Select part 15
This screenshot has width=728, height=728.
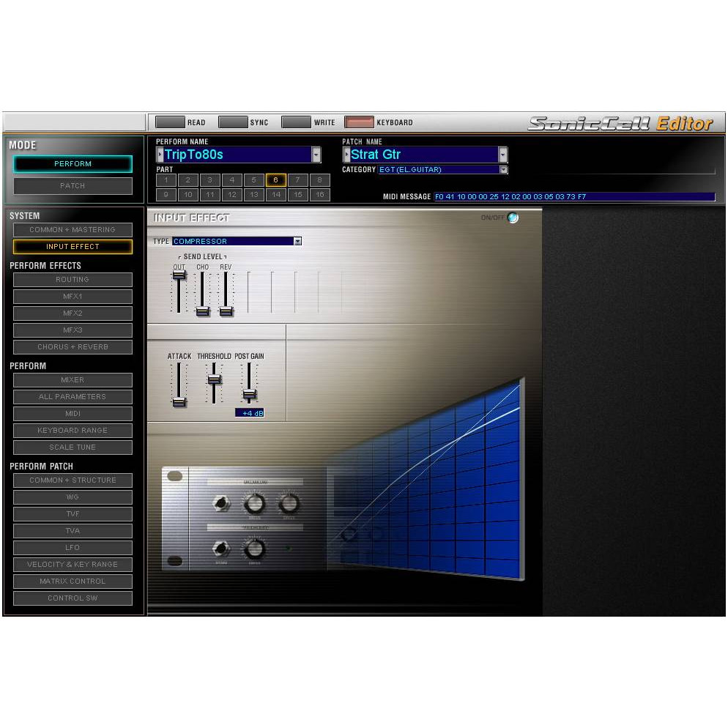[x=297, y=195]
